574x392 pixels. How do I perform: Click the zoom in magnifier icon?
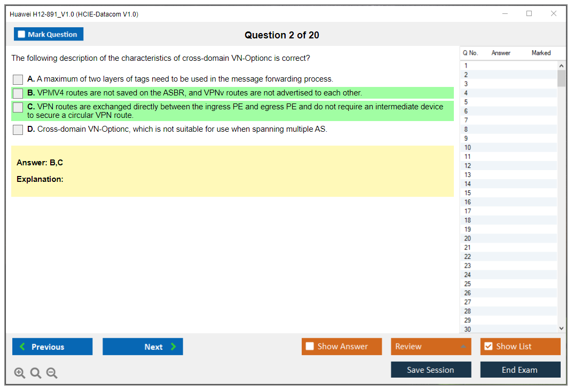point(20,373)
